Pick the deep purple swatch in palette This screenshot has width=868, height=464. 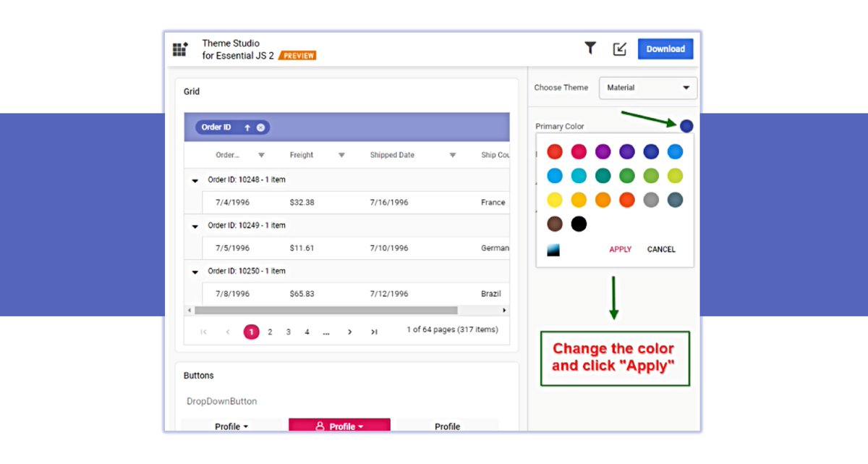[627, 151]
